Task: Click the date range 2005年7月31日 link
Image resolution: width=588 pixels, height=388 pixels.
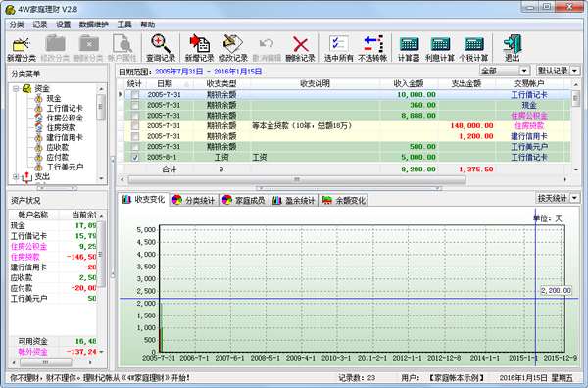Action: 179,72
